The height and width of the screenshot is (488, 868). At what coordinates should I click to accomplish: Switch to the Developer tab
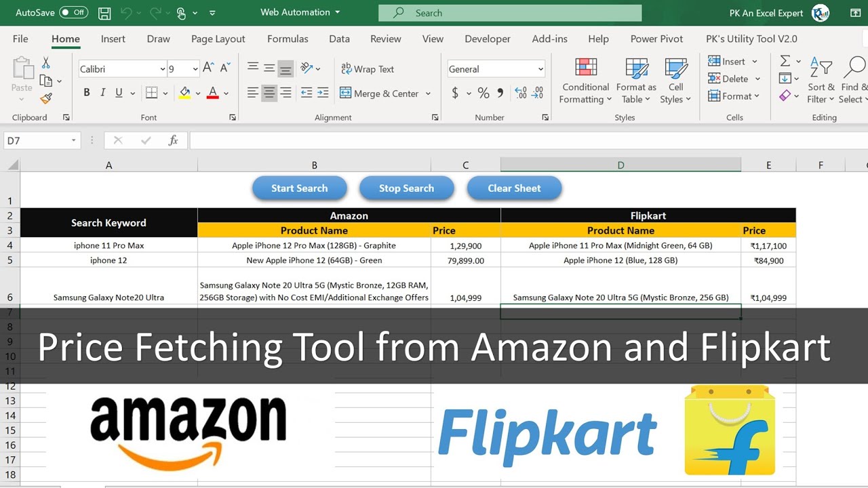(x=488, y=39)
